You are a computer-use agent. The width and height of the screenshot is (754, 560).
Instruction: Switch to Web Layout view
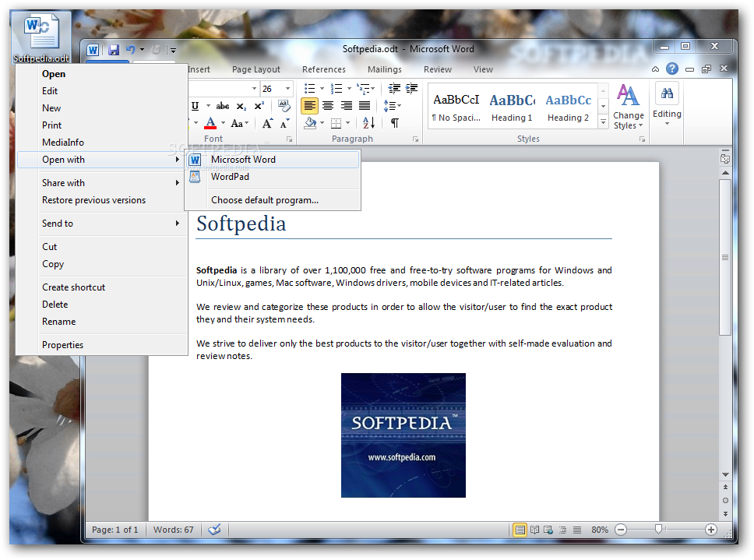pyautogui.click(x=548, y=530)
